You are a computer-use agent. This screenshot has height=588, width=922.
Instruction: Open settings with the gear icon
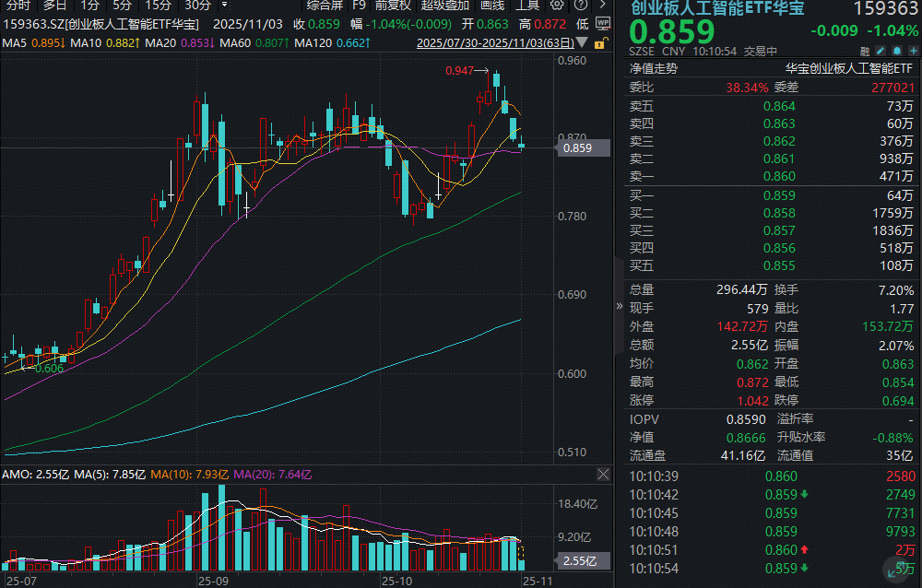point(556,4)
